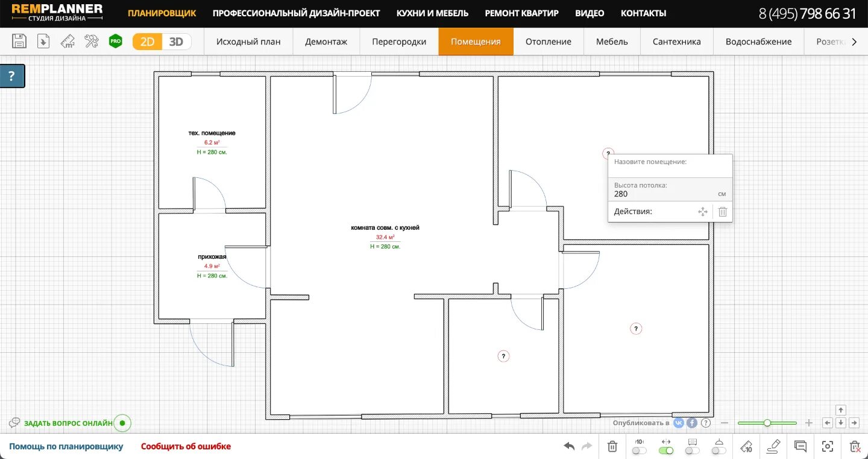Viewport: 868px width, 459px height.
Task: Open the comments panel icon
Action: (800, 446)
